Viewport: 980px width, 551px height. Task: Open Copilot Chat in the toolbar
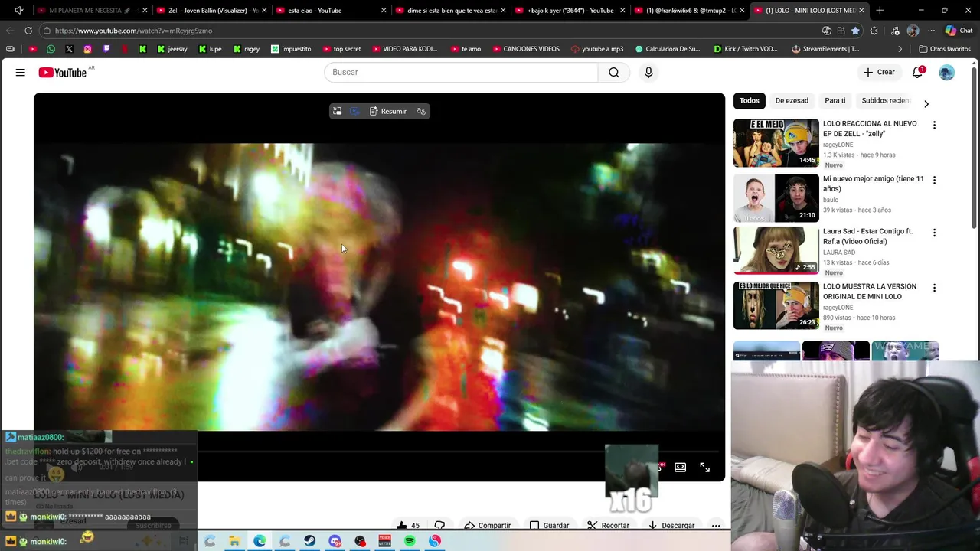[x=959, y=31]
